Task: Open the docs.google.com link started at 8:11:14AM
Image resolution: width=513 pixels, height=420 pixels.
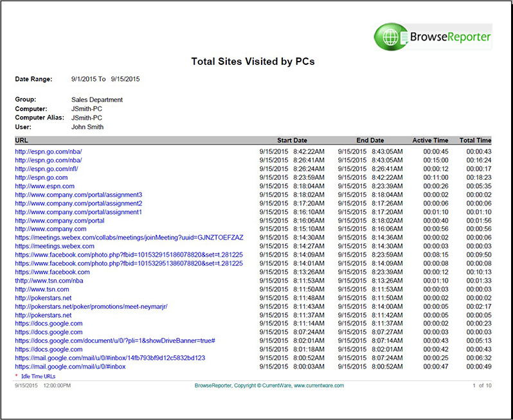Action: coord(49,324)
